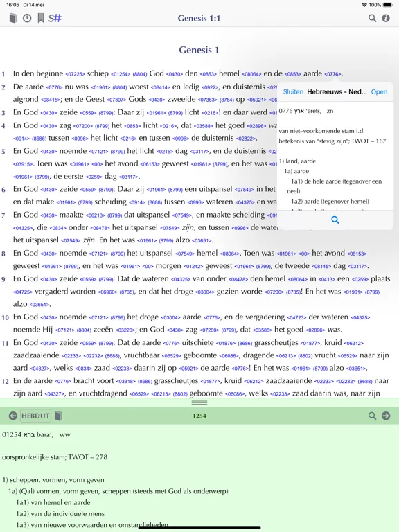Open Strong's link 07225 in verse 1
Image resolution: width=399 pixels, height=532 pixels.
click(x=76, y=74)
